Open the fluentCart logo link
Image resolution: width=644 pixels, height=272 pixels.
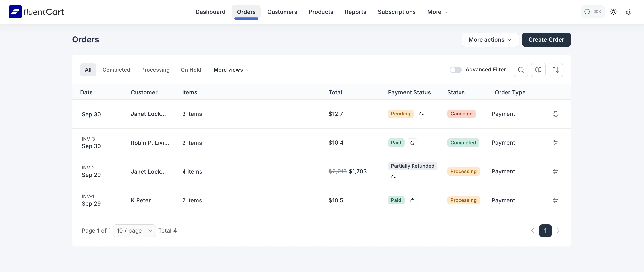coord(36,12)
